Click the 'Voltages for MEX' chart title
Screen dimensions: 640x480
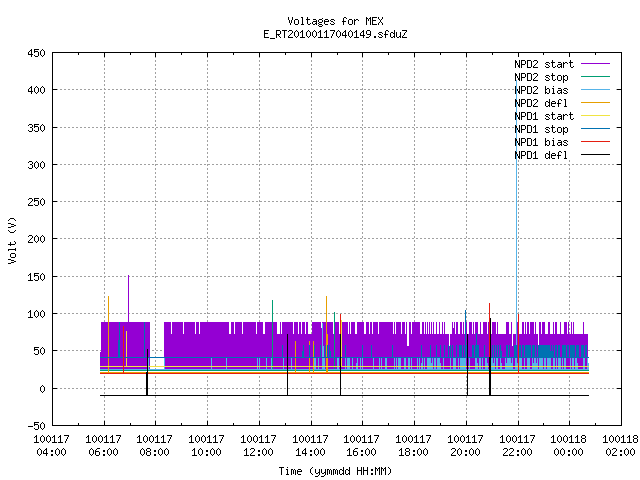coord(335,21)
